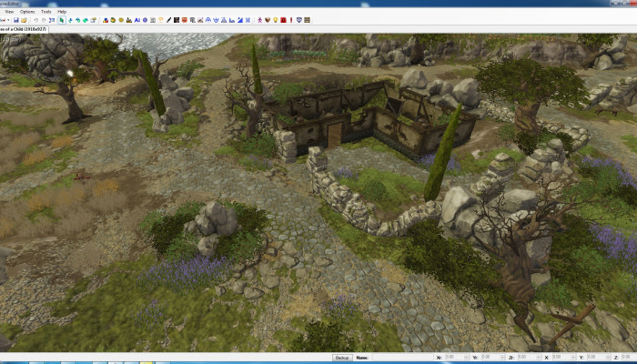Click the Y field spinner arrows
The image size is (637, 364).
pos(608,357)
